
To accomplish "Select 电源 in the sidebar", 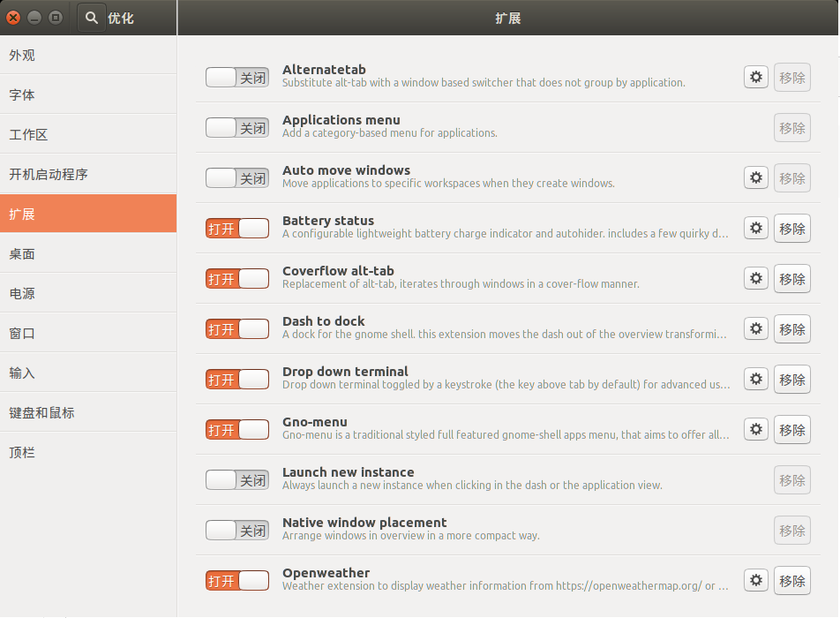I will click(88, 293).
